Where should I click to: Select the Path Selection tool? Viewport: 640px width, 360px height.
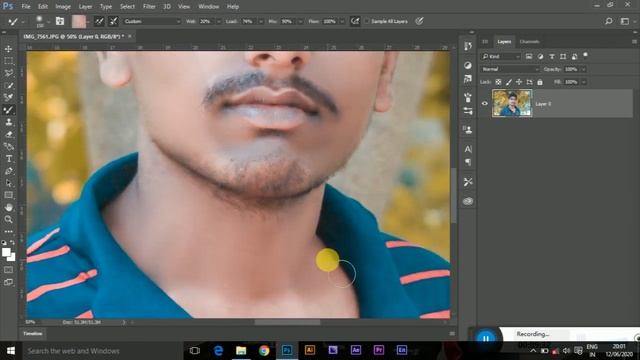pos(9,183)
